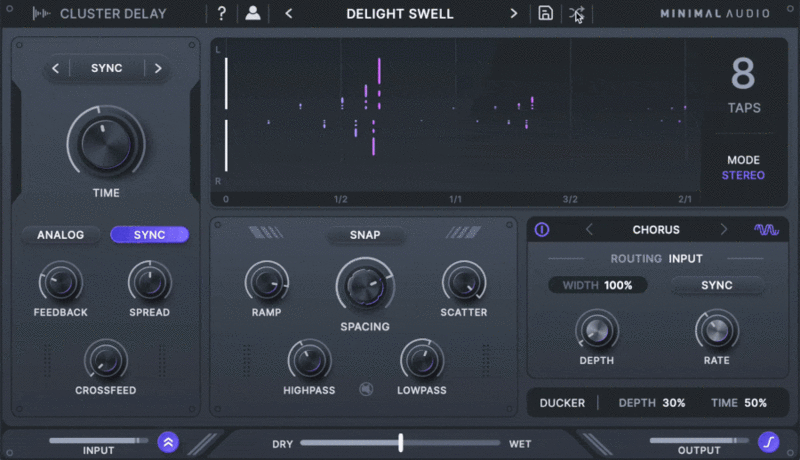Open the help question mark icon
The width and height of the screenshot is (800, 460).
[x=222, y=14]
